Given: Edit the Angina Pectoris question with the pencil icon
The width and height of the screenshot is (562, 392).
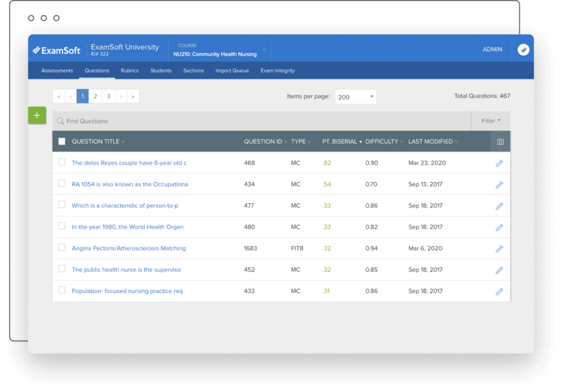Looking at the screenshot, I should 499,249.
